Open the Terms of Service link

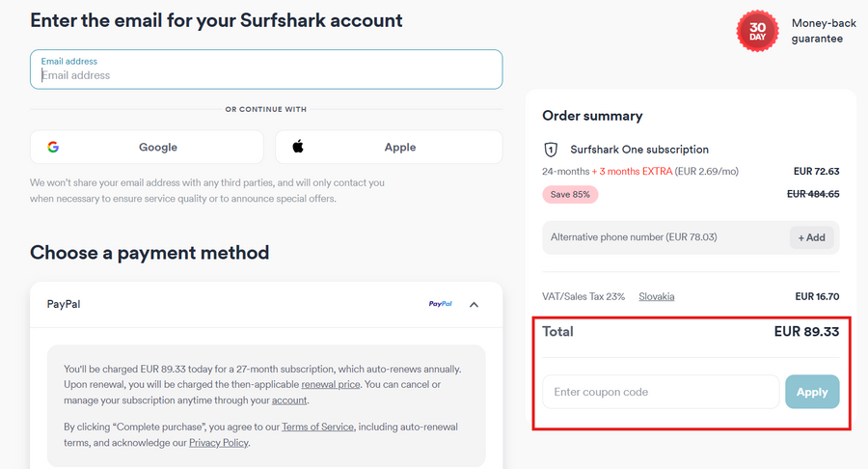tap(320, 427)
